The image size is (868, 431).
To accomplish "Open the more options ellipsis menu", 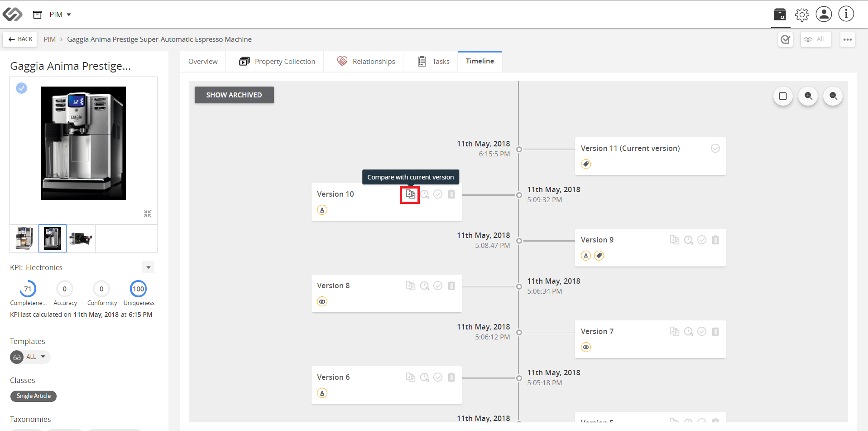I will pyautogui.click(x=848, y=39).
